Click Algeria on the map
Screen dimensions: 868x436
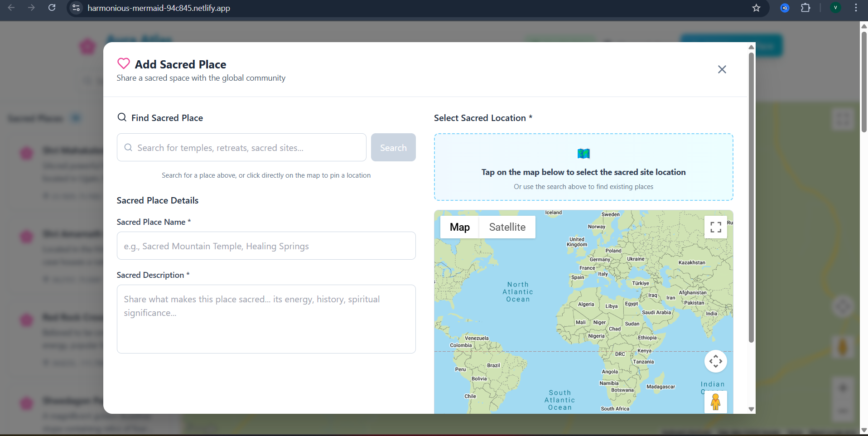[x=586, y=305]
